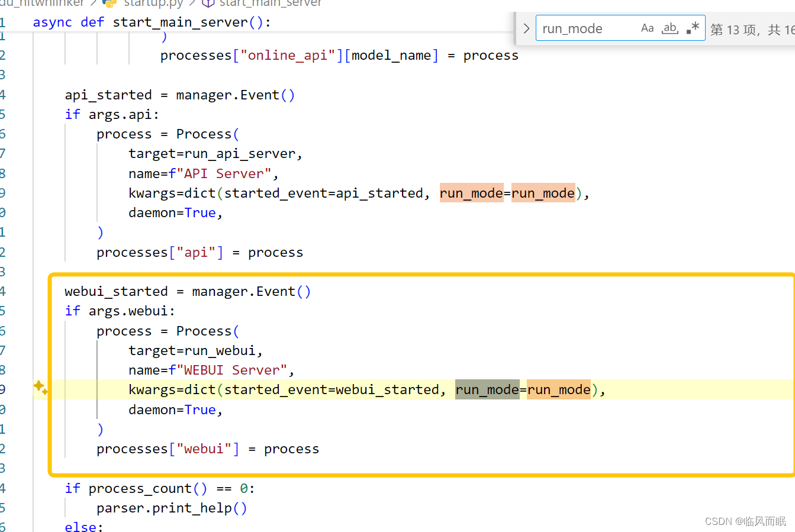
Task: Click 'process = Process(' under if args.webui
Action: click(168, 331)
